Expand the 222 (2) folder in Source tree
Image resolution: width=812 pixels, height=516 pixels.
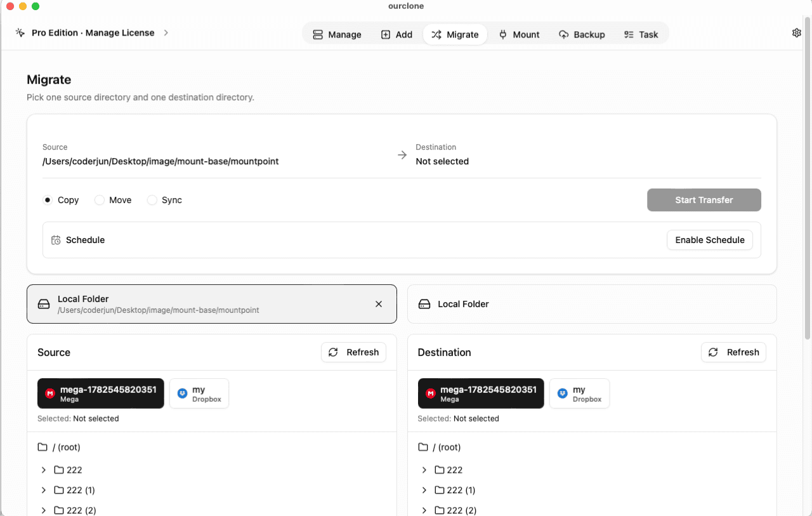(43, 510)
